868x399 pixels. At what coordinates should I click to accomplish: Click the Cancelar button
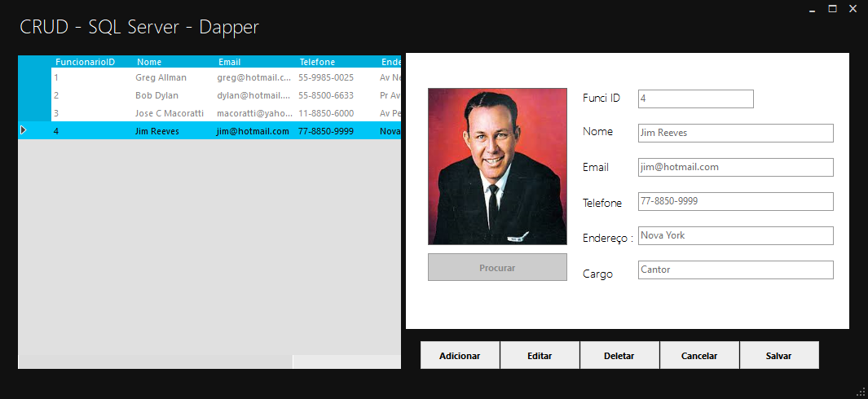tap(699, 355)
